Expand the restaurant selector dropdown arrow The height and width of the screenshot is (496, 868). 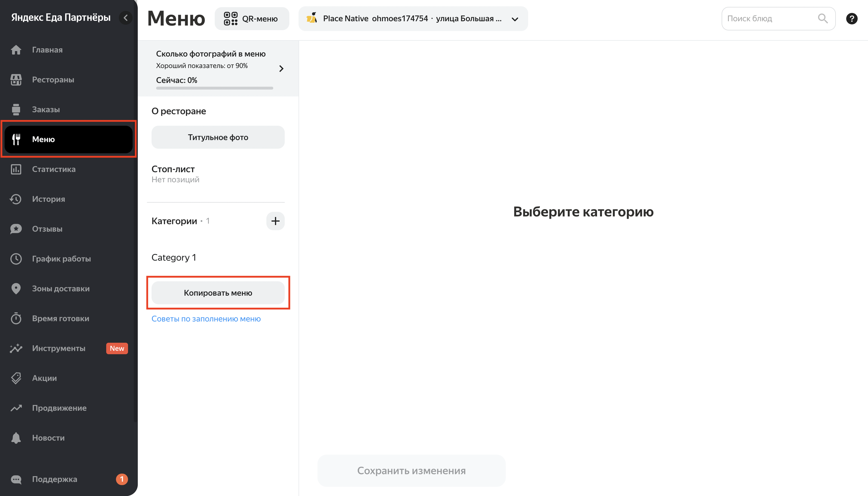coord(515,19)
